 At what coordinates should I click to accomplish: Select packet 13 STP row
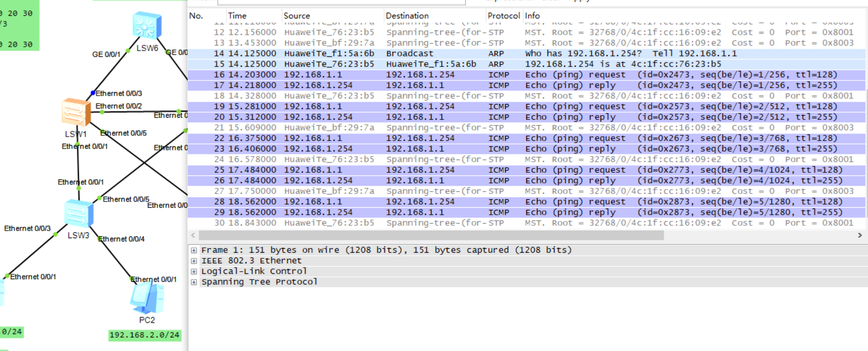[x=526, y=43]
